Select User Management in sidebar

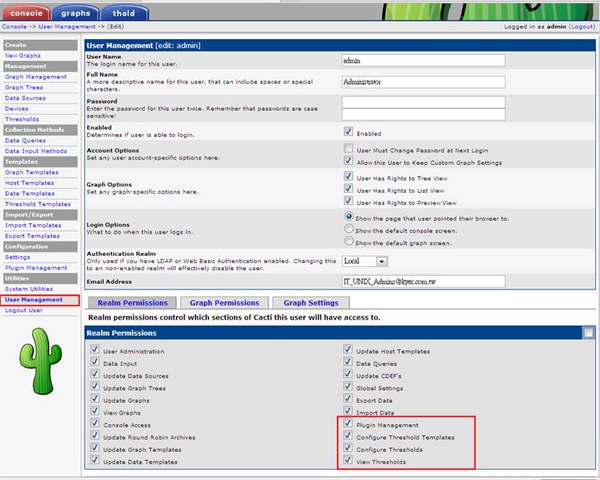pos(34,300)
